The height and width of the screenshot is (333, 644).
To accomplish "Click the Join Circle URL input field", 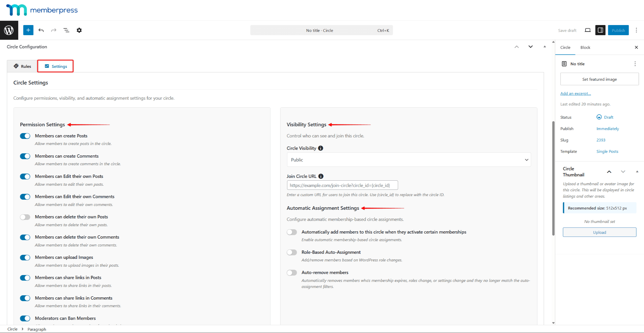I will click(x=342, y=185).
